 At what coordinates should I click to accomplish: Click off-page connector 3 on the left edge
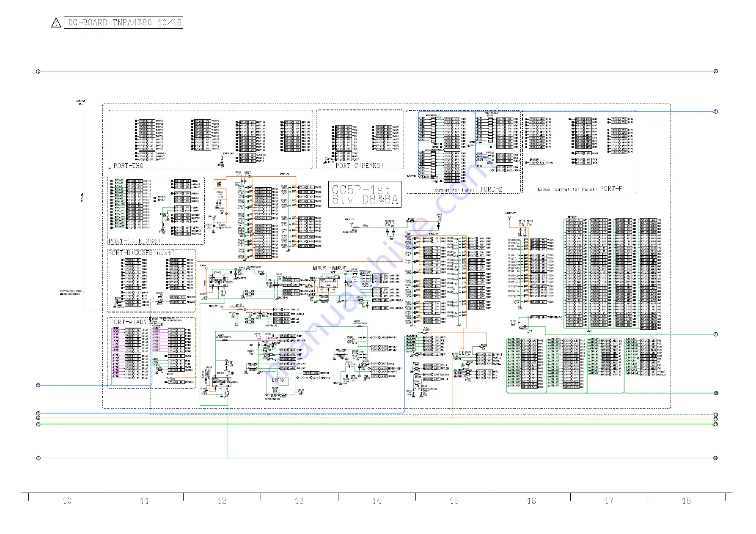pyautogui.click(x=38, y=414)
